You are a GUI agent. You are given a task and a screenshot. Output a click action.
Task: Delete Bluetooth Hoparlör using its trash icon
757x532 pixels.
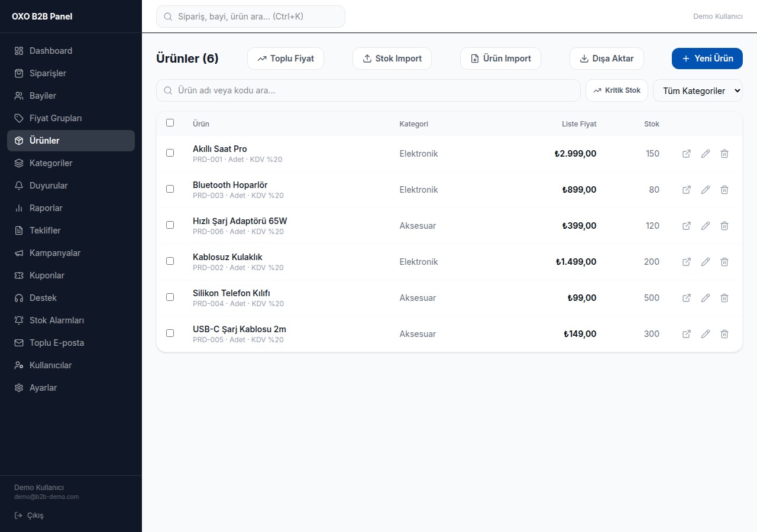724,190
